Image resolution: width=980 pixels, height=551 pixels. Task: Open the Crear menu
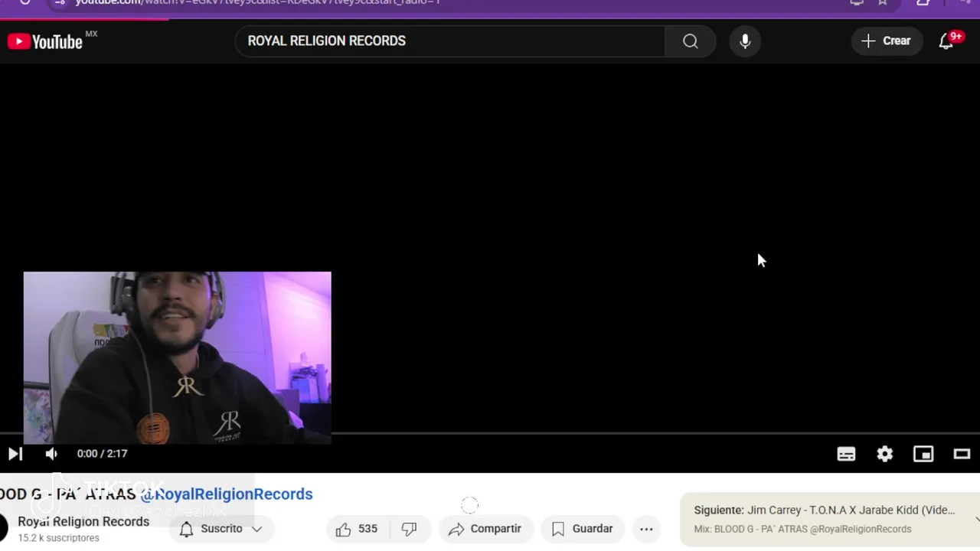887,41
